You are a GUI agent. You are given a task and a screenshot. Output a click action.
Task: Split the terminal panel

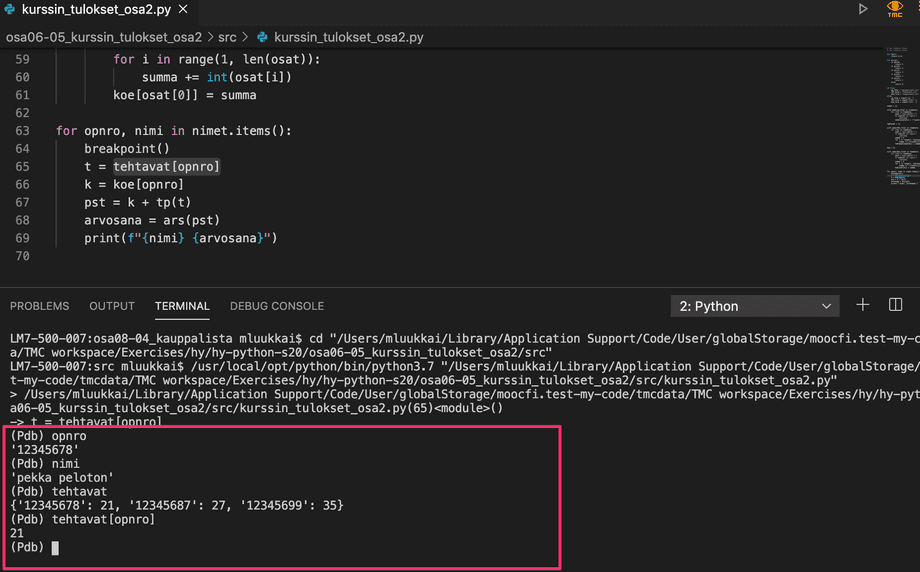(895, 305)
